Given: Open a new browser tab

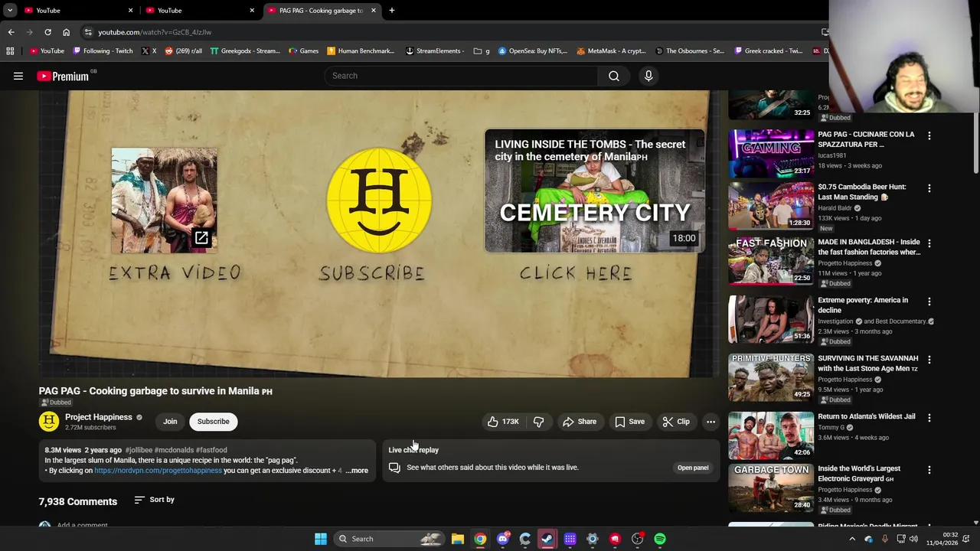Looking at the screenshot, I should [391, 11].
